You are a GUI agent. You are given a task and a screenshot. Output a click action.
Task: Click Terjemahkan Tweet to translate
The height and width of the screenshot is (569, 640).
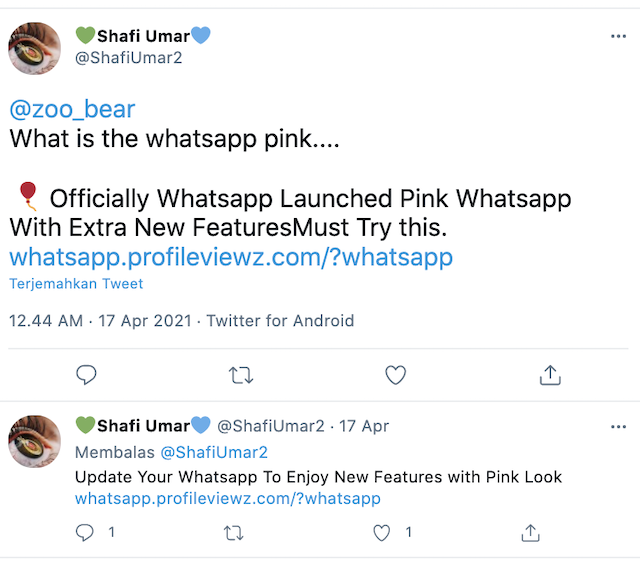[x=76, y=284]
